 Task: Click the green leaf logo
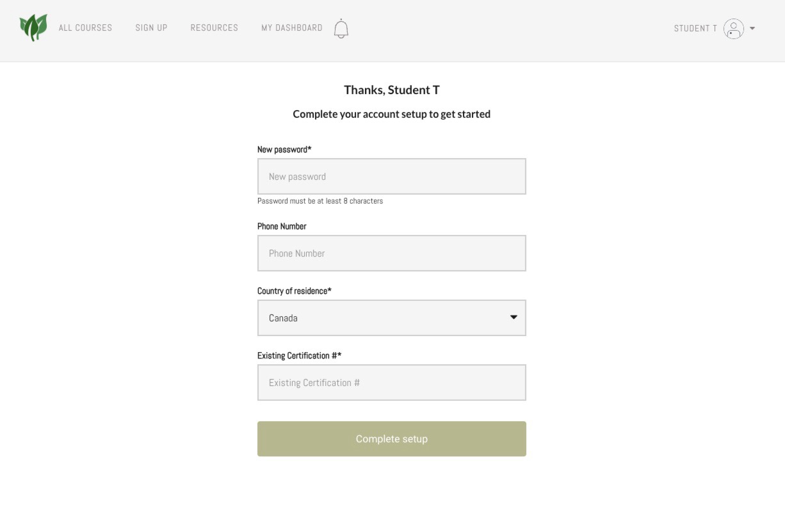click(33, 28)
